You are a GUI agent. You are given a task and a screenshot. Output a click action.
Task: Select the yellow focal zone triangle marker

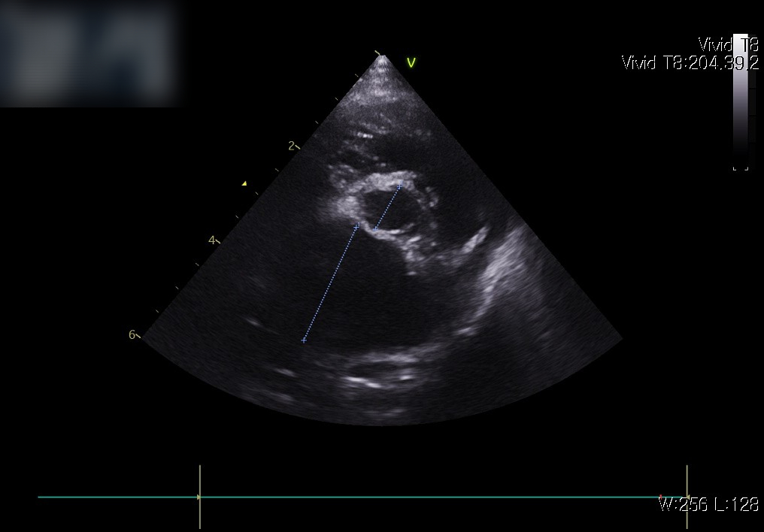coord(244,183)
